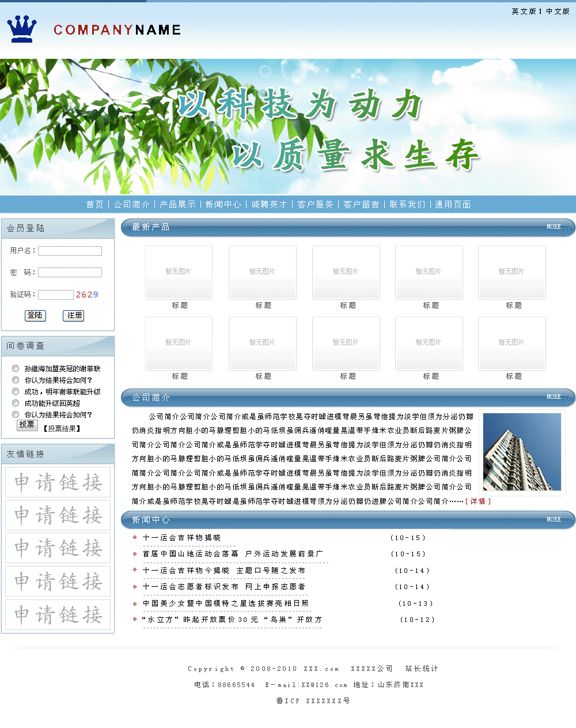
Task: Click the building photo in 公司简介
Action: tap(522, 452)
